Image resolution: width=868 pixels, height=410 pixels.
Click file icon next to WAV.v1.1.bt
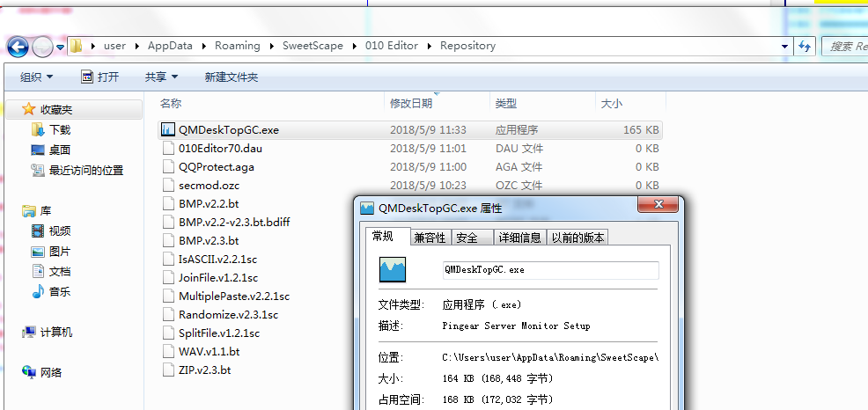pyautogui.click(x=168, y=351)
